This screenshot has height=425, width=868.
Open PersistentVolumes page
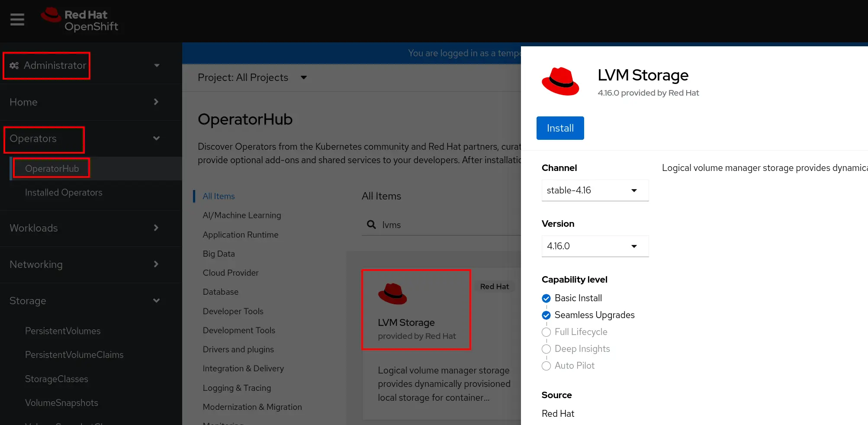(x=63, y=331)
